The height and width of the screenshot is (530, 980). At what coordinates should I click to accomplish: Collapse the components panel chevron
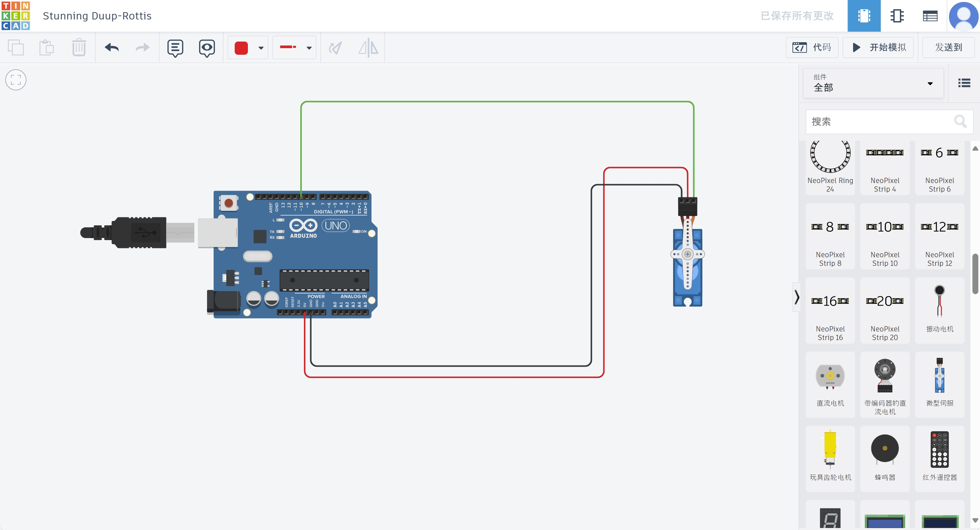(796, 297)
